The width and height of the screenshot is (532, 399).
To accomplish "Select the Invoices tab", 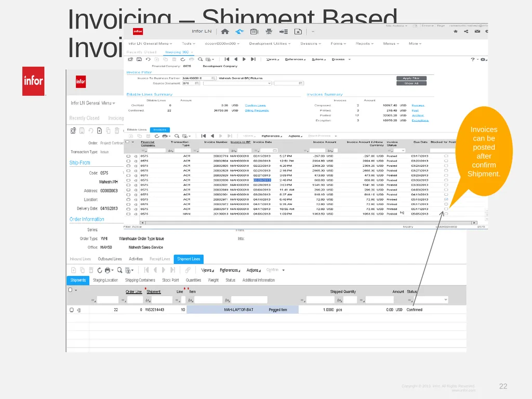I will pyautogui.click(x=160, y=130).
